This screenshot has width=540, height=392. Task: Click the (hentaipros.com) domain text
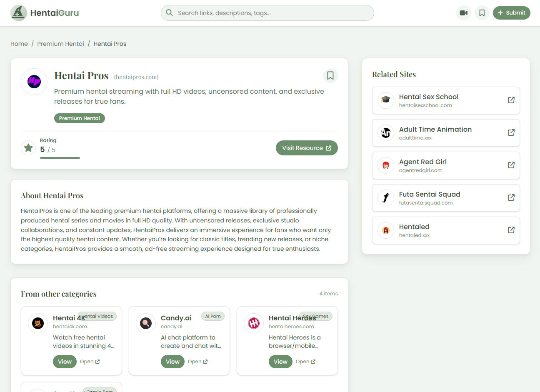(x=136, y=77)
